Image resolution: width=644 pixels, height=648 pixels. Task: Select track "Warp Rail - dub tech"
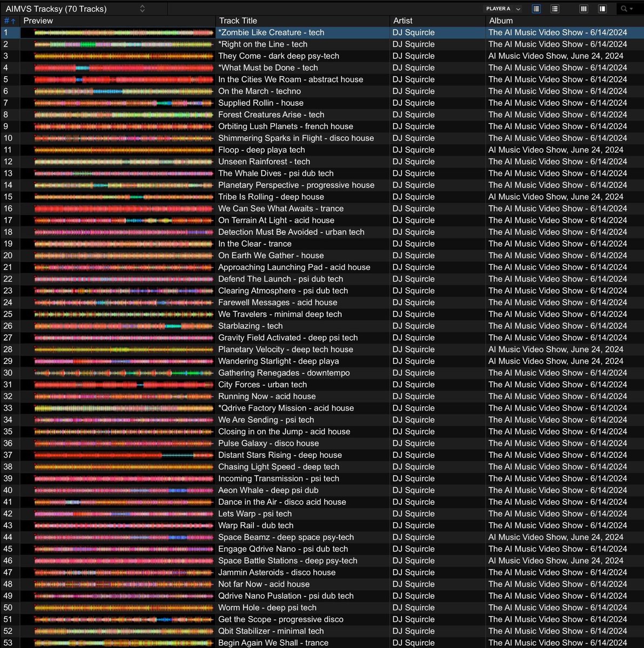tap(256, 525)
